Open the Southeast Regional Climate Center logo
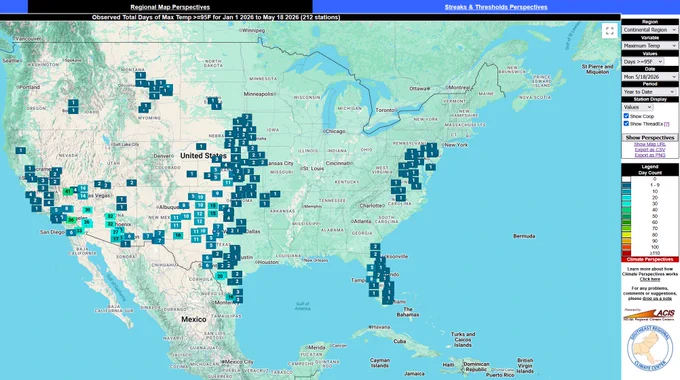This screenshot has height=380, width=680. tap(649, 349)
